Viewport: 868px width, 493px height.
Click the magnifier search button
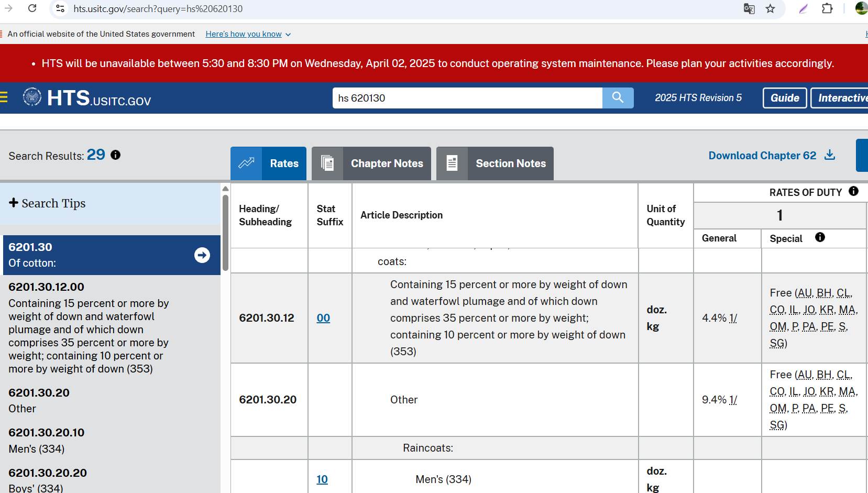point(618,98)
